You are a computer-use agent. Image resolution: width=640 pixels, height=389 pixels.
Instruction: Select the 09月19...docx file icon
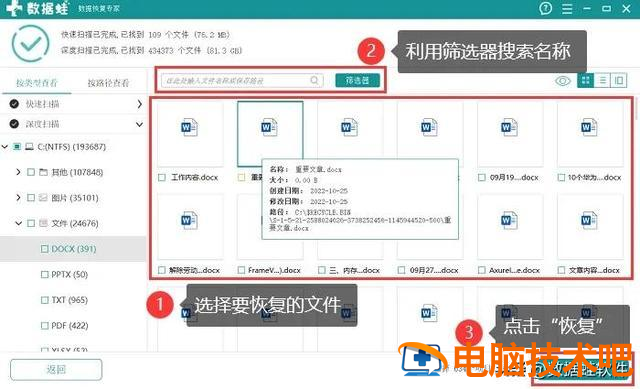point(509,128)
